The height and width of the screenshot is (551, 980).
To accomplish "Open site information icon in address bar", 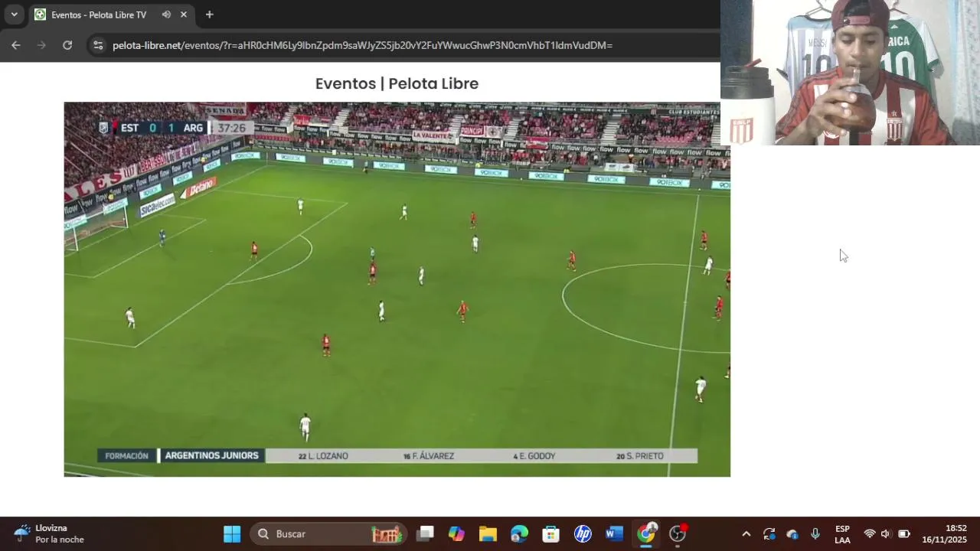I will pos(98,45).
